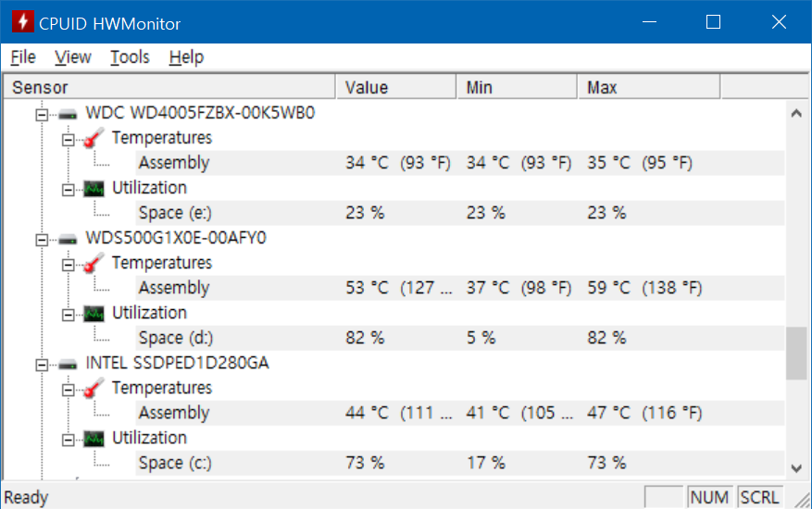Click the 35 °C (95 °F) max value
812x509 pixels.
pyautogui.click(x=640, y=163)
